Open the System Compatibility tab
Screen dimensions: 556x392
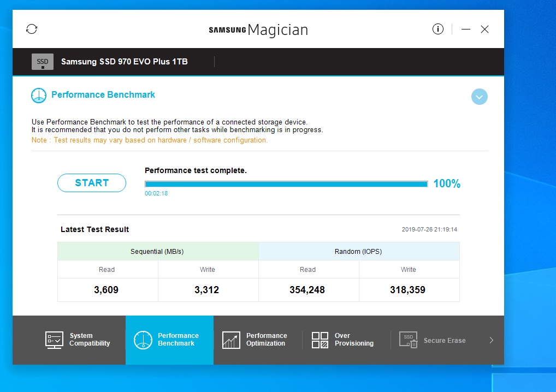coord(78,340)
